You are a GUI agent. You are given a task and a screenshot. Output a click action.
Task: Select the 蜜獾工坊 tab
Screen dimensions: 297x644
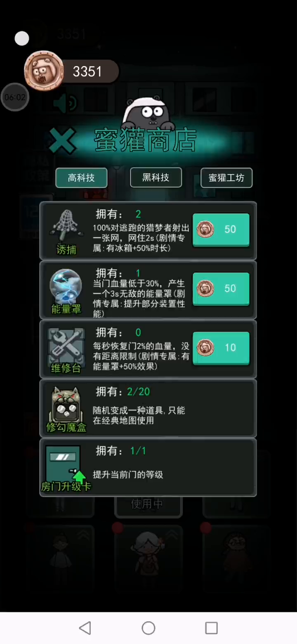[x=226, y=178]
